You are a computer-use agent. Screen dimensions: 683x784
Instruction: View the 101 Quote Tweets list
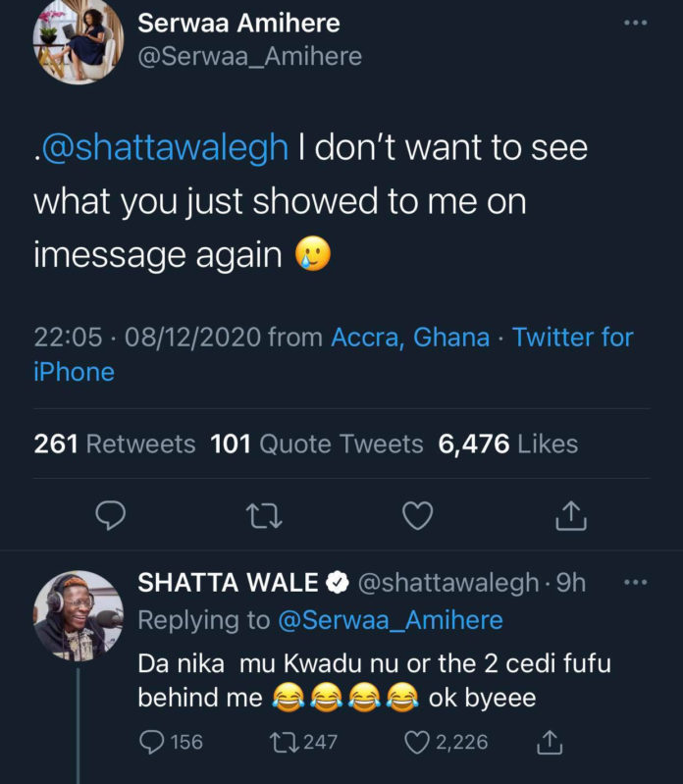click(x=317, y=444)
